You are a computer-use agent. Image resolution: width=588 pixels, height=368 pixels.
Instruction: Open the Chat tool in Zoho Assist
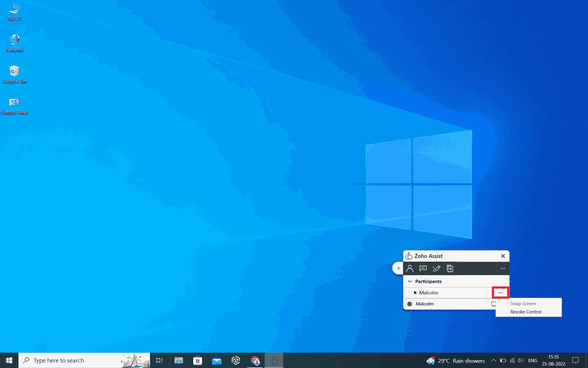click(423, 268)
